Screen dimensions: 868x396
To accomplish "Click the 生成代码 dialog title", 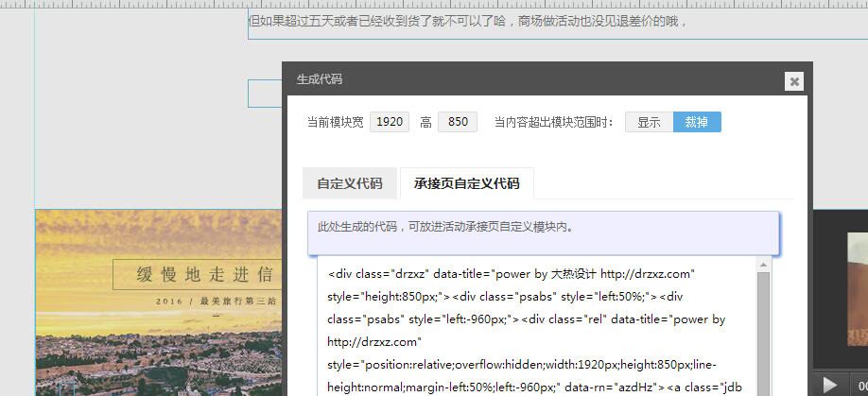I will click(320, 79).
